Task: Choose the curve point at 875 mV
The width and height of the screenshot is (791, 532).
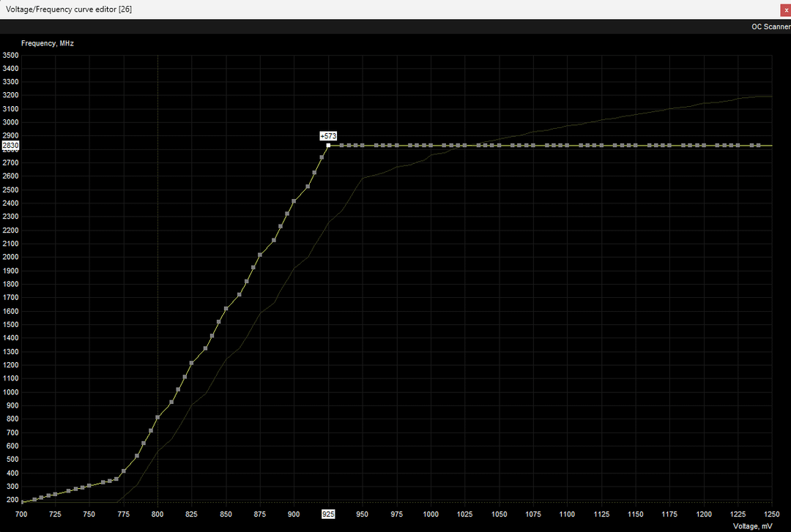Action: pyautogui.click(x=260, y=255)
